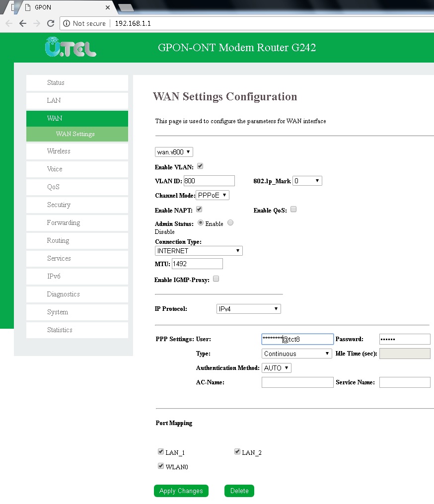Check Enable IGMP-Proxy option
The height and width of the screenshot is (504, 434).
pos(216,279)
